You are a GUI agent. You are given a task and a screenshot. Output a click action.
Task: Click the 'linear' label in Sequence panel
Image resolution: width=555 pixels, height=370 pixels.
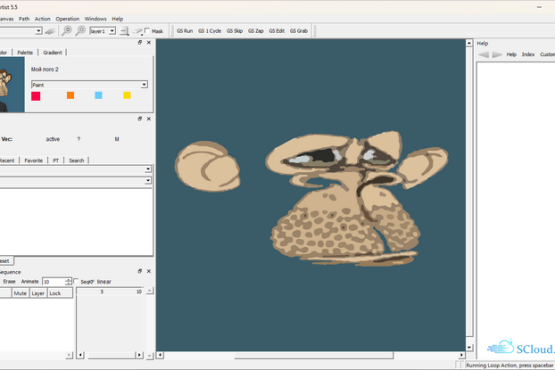tap(104, 282)
